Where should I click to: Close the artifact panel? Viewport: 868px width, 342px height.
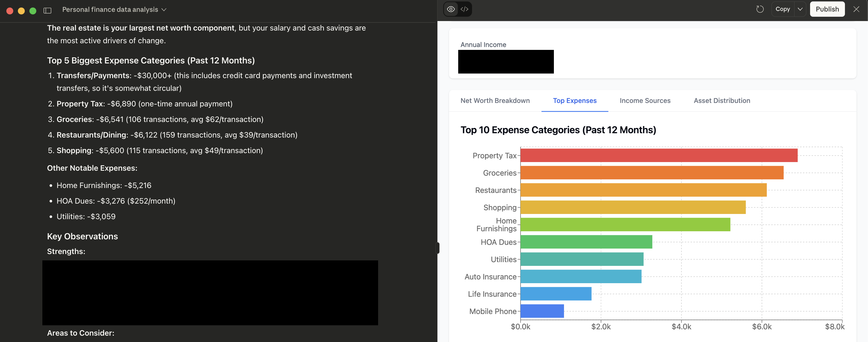(856, 9)
